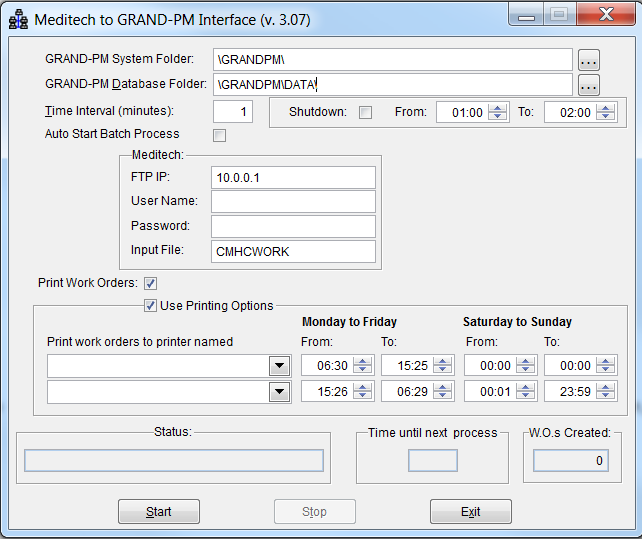Decrease weekday From time 06:30

click(362, 369)
